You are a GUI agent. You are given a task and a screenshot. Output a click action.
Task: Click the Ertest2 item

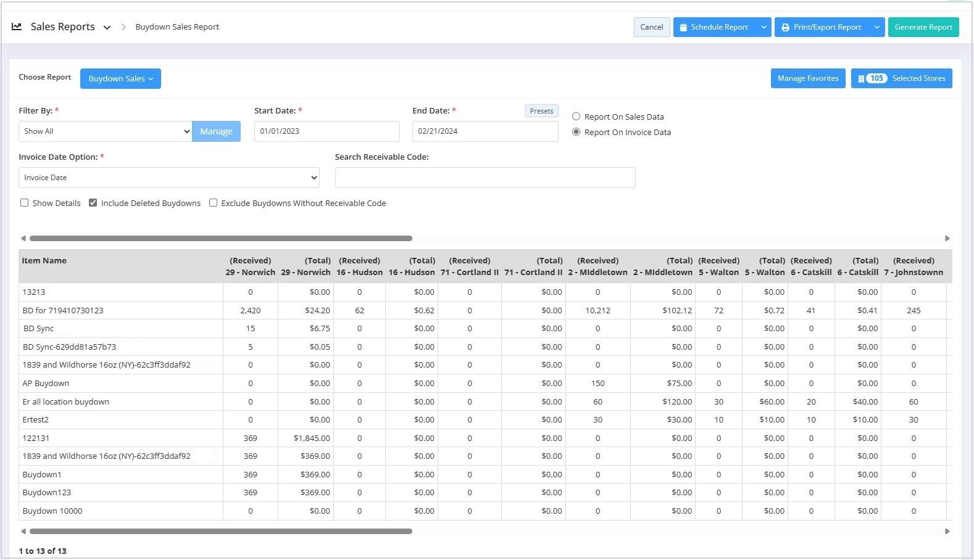click(35, 420)
